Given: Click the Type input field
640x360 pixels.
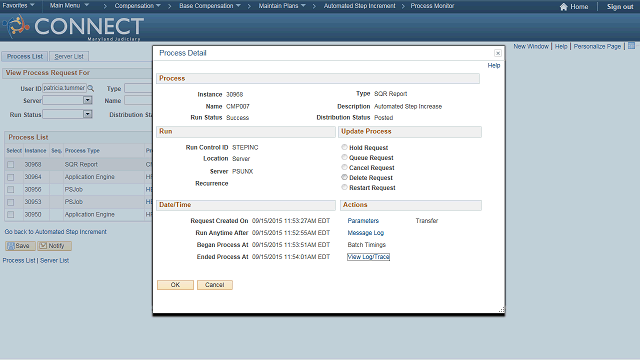Looking at the screenshot, I should (138, 88).
